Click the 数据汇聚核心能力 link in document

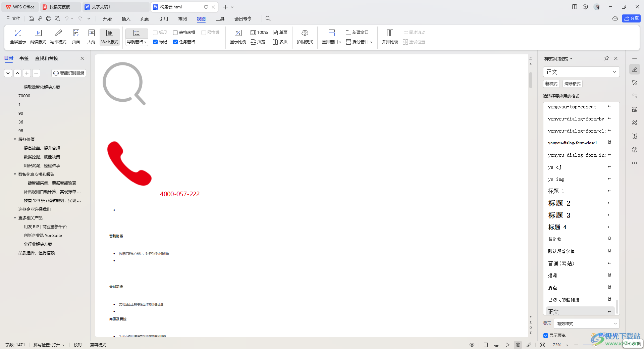(x=144, y=254)
